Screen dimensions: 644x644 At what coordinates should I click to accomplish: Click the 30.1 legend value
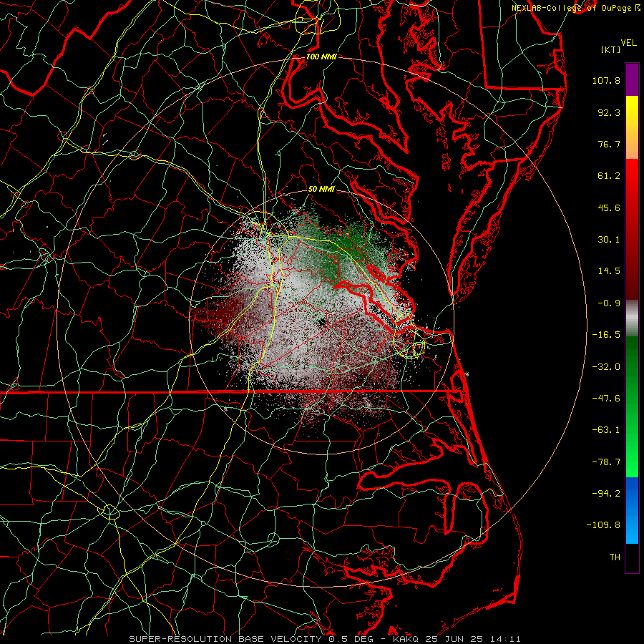pyautogui.click(x=609, y=240)
